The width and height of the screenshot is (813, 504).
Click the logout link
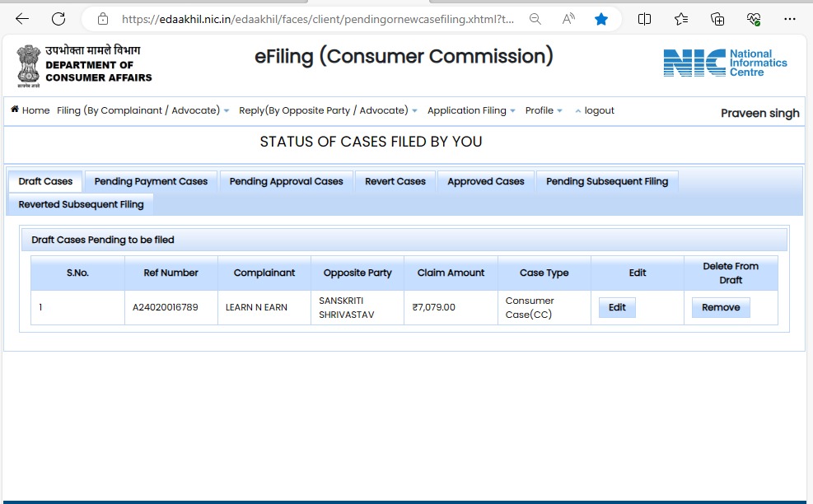tap(599, 110)
